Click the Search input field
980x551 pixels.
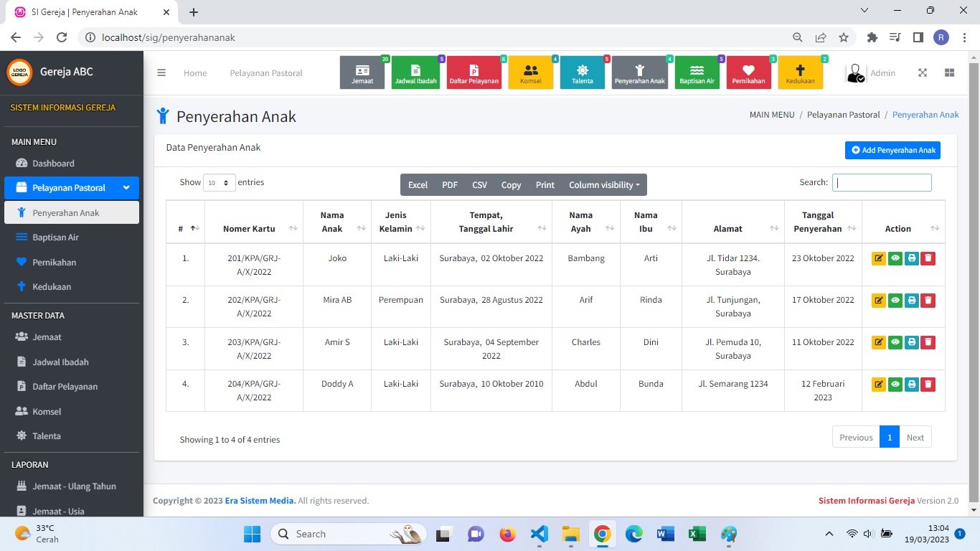coord(882,182)
